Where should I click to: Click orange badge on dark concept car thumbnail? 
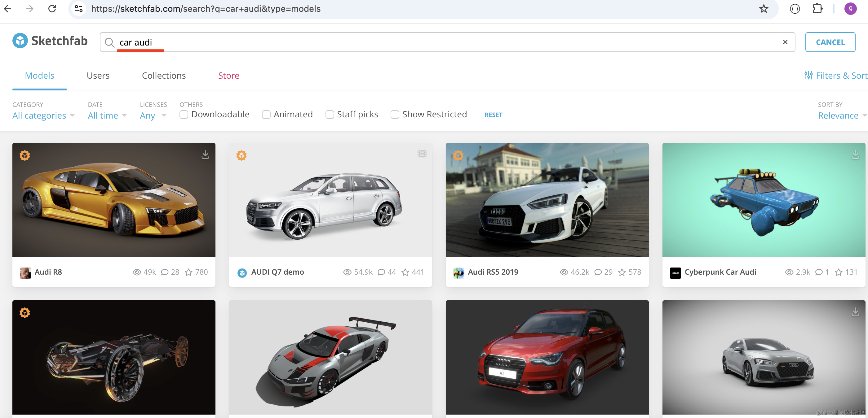point(24,313)
